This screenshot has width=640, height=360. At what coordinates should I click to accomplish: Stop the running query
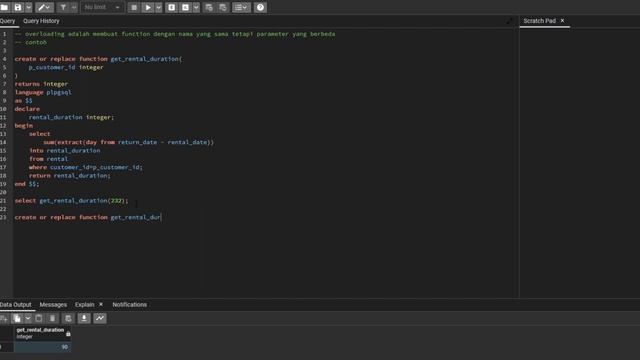(x=134, y=7)
